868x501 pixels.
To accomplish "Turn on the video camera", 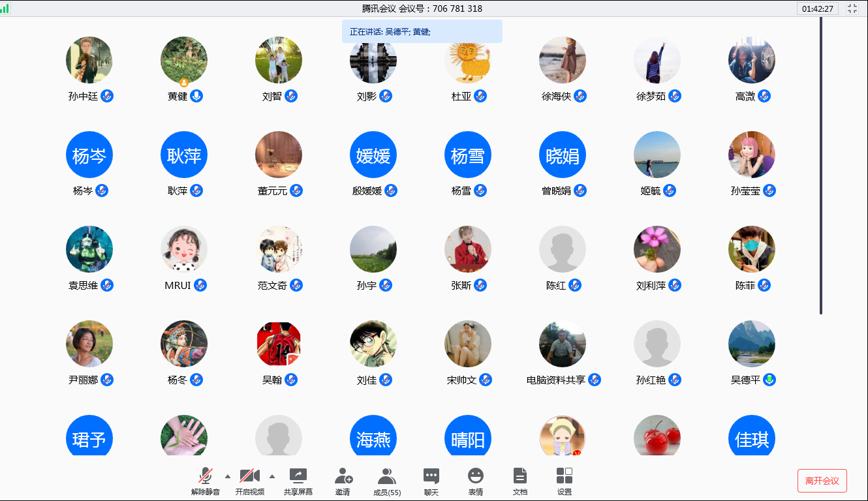I will pos(249,476).
